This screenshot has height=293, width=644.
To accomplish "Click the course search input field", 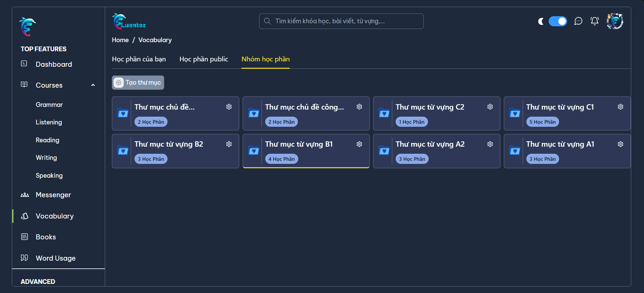I will [341, 21].
